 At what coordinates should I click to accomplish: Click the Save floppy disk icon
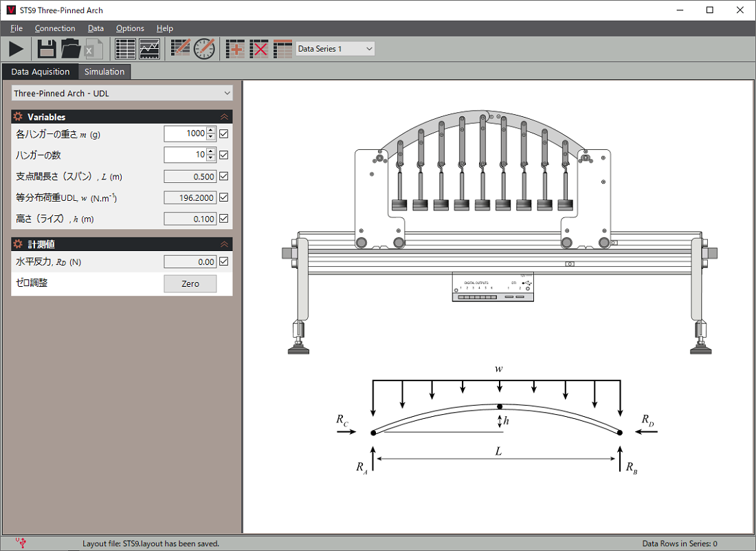click(47, 49)
